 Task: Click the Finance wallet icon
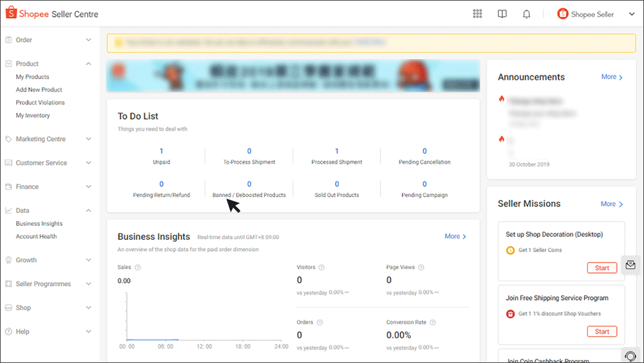[8, 186]
